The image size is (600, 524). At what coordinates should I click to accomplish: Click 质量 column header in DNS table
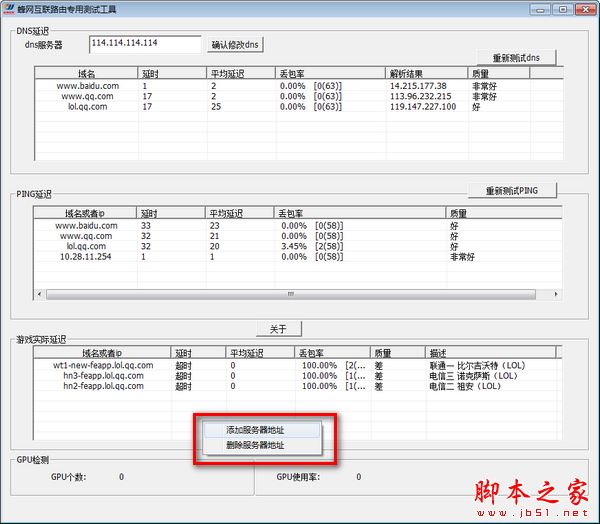coord(498,73)
